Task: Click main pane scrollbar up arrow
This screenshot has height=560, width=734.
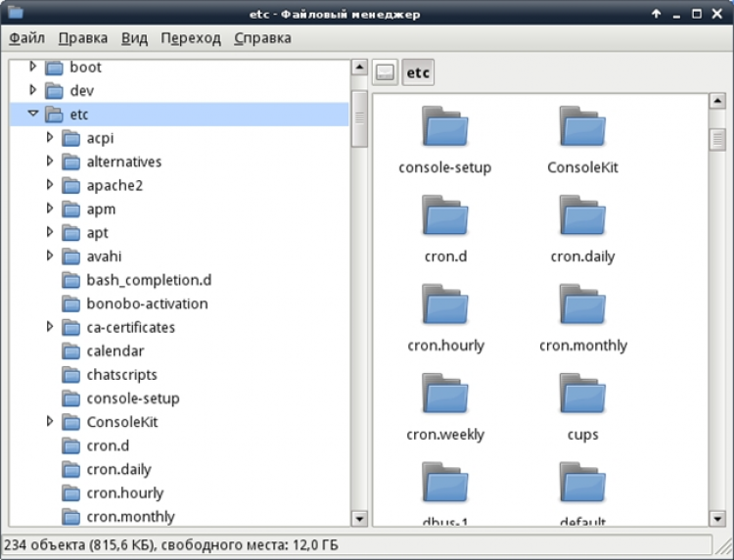Action: [717, 101]
